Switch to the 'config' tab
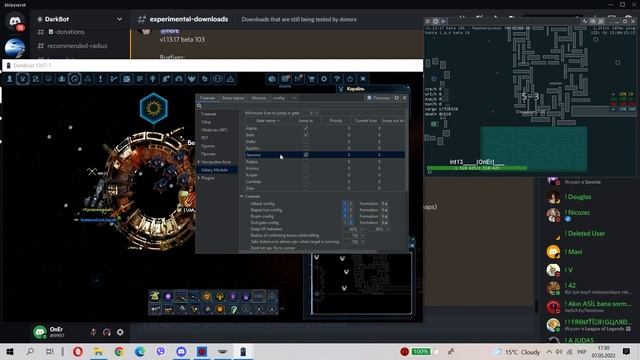 pos(279,98)
